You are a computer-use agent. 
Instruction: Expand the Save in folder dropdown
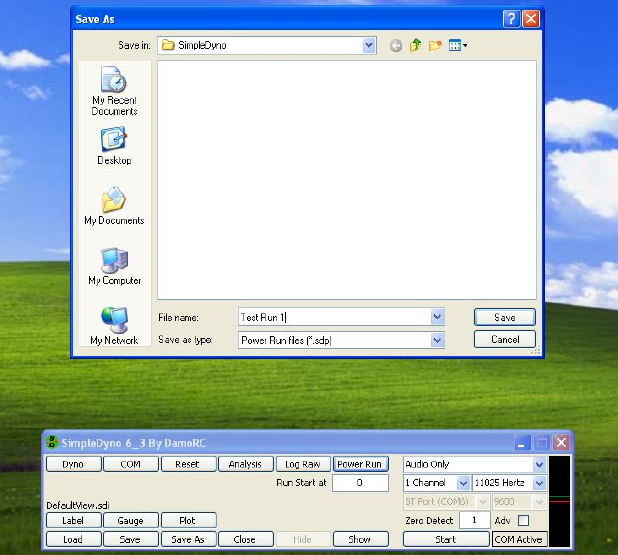point(369,45)
